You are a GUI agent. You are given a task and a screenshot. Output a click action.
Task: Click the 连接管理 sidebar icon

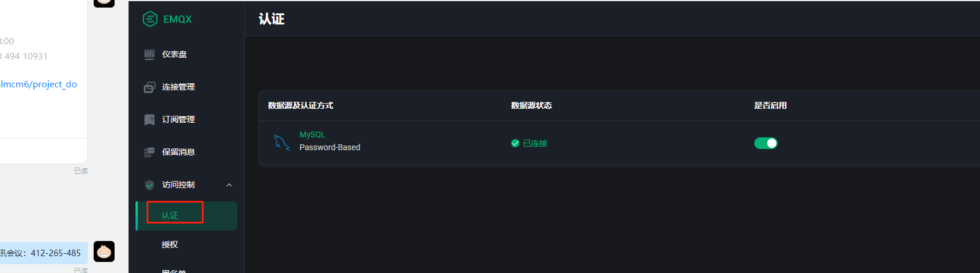pos(149,87)
